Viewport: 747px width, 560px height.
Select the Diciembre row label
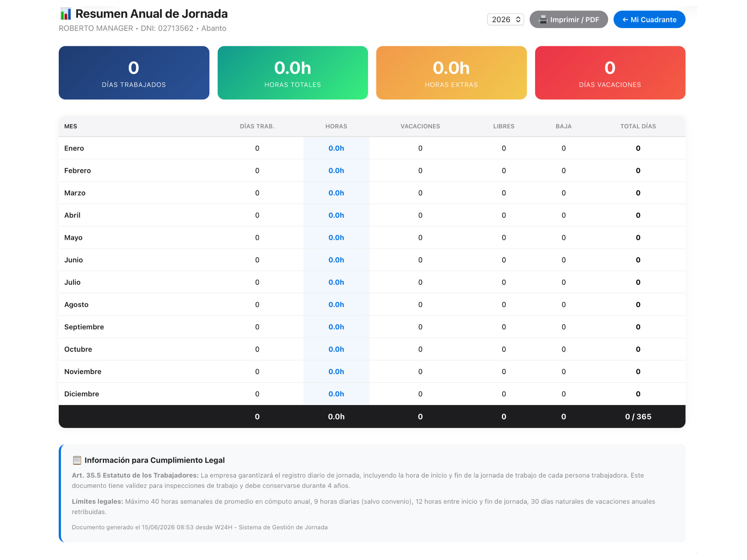tap(82, 394)
